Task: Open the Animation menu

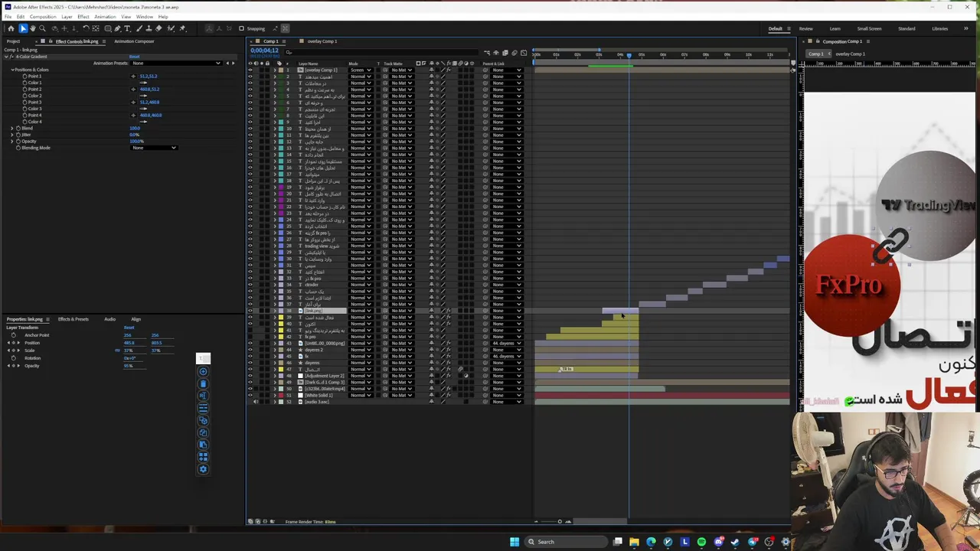Action: pyautogui.click(x=105, y=17)
